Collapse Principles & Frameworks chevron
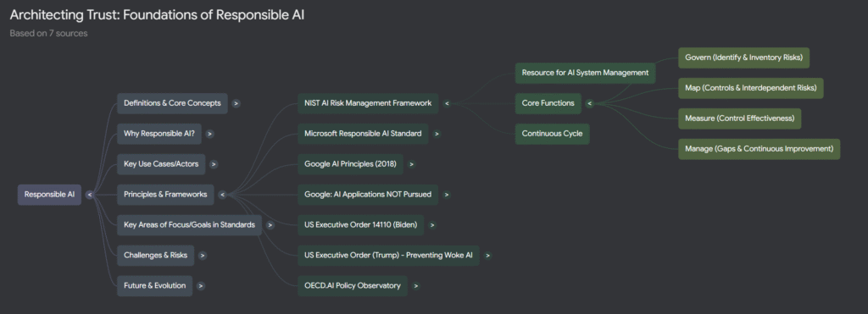The height and width of the screenshot is (314, 868). tap(223, 195)
